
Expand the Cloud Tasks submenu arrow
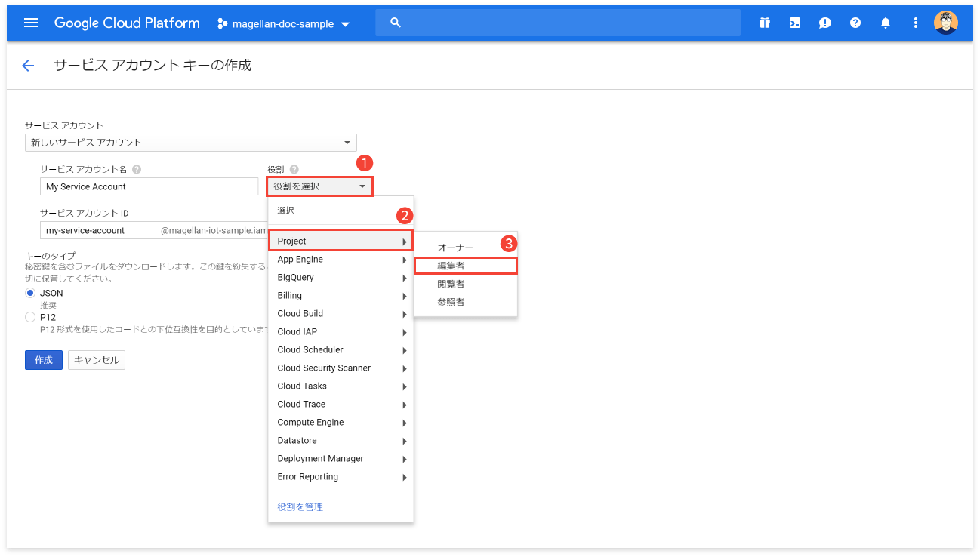[405, 386]
